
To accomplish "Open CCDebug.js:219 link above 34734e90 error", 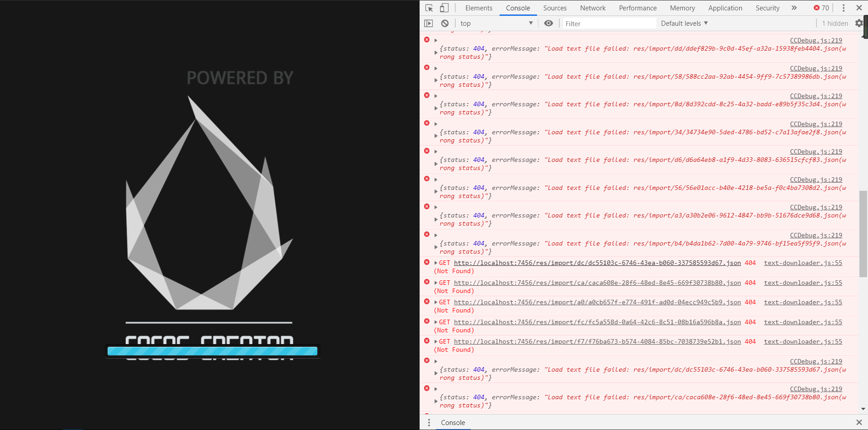I will click(x=816, y=124).
